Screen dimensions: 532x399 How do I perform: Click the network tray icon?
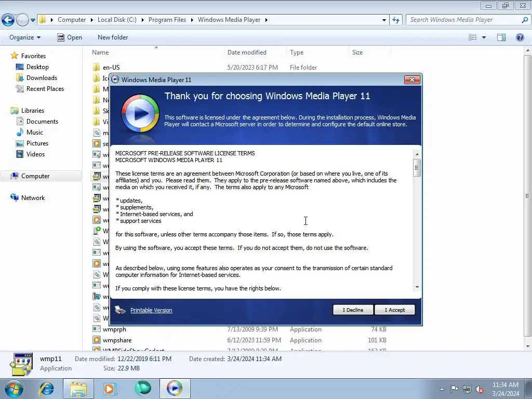(x=467, y=389)
